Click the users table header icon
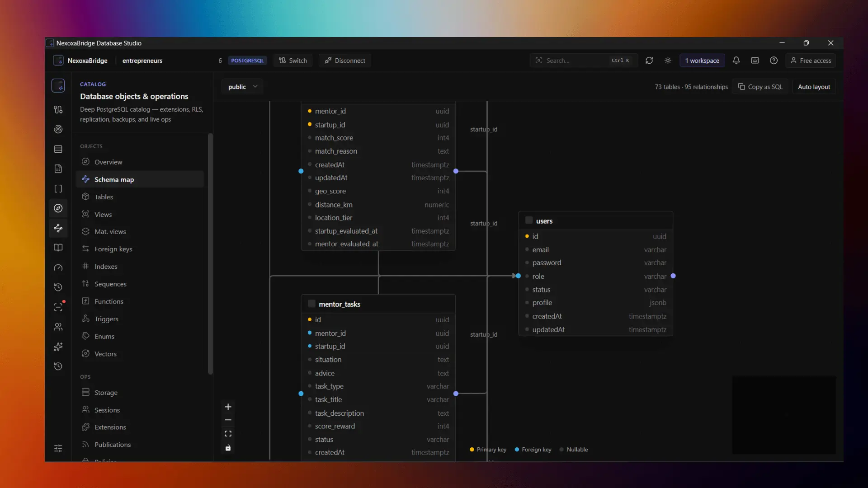 [529, 221]
